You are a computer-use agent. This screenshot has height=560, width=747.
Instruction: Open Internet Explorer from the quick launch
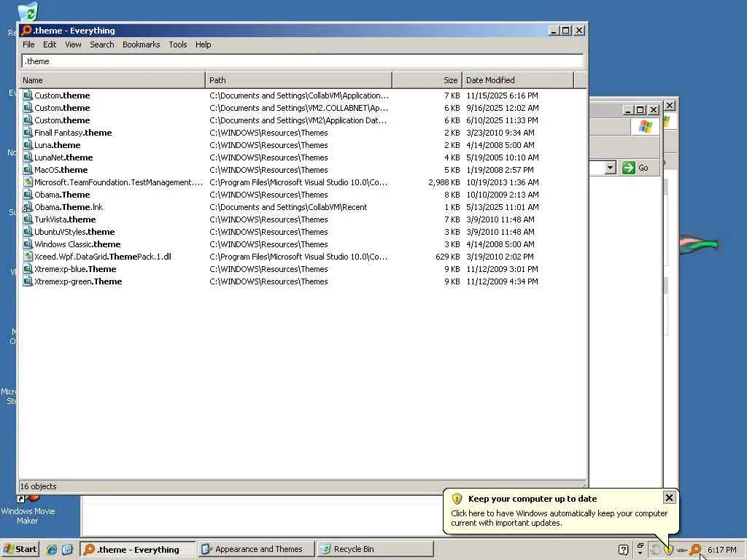[x=52, y=549]
